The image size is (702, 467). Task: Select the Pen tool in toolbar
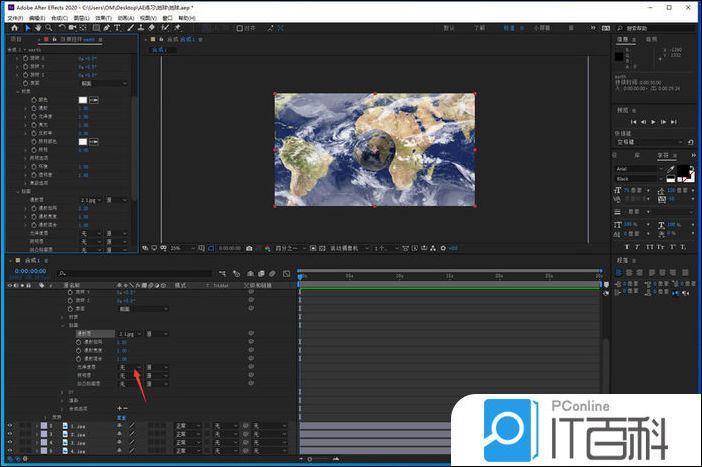pyautogui.click(x=105, y=28)
